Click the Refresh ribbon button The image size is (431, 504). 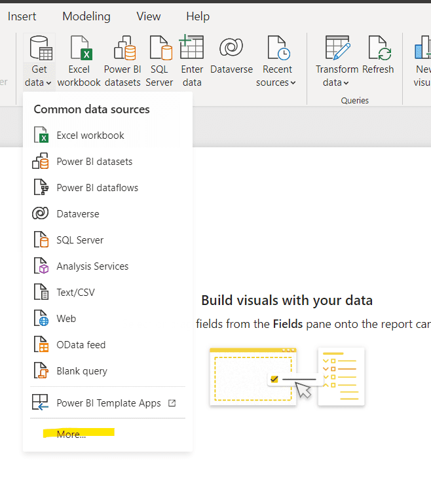378,55
